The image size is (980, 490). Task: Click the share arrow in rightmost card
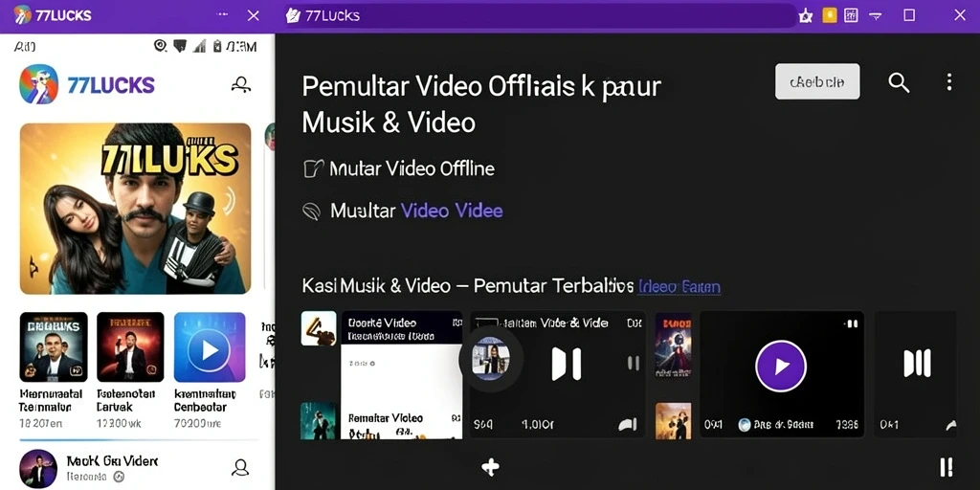950,426
